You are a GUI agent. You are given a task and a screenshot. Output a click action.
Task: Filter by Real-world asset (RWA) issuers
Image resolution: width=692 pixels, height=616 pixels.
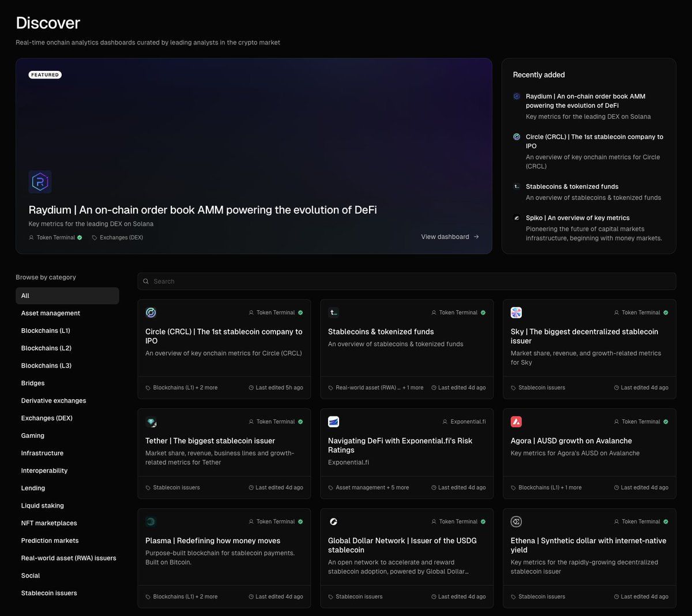(x=67, y=558)
